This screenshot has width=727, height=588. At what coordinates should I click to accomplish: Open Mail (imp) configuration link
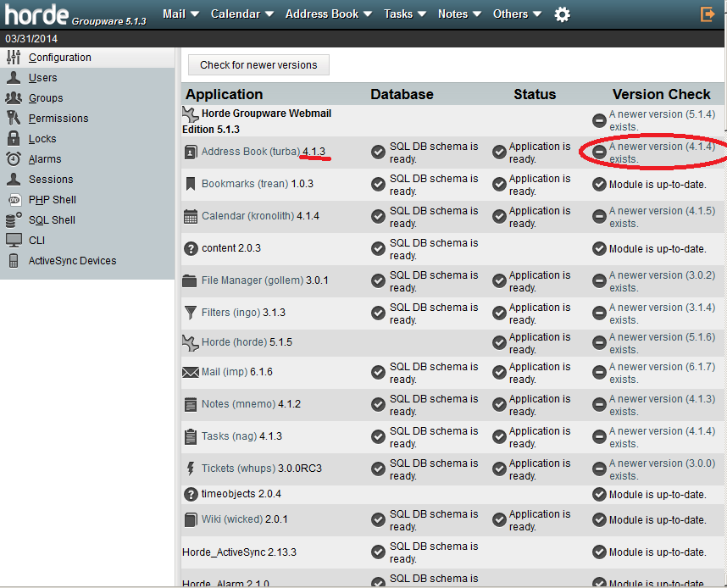tap(225, 372)
